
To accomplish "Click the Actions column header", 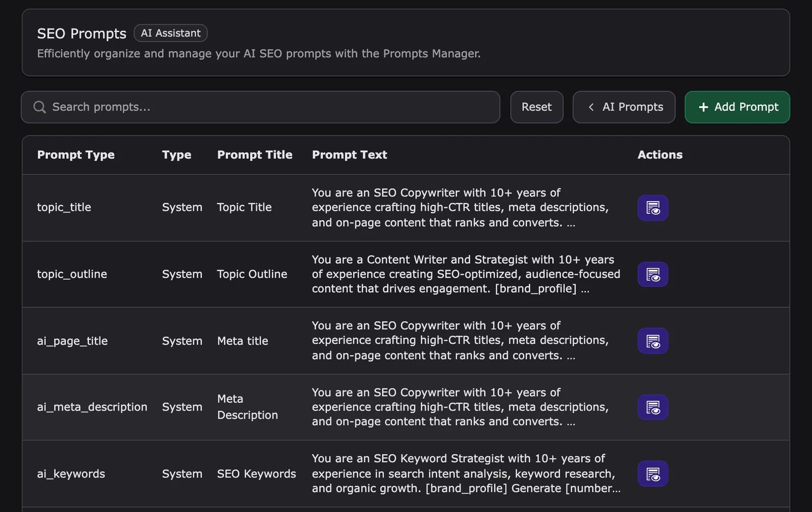I will [x=660, y=155].
